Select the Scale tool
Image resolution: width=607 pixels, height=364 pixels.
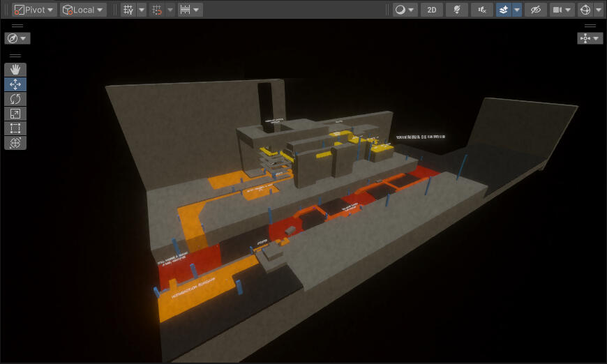coord(15,114)
